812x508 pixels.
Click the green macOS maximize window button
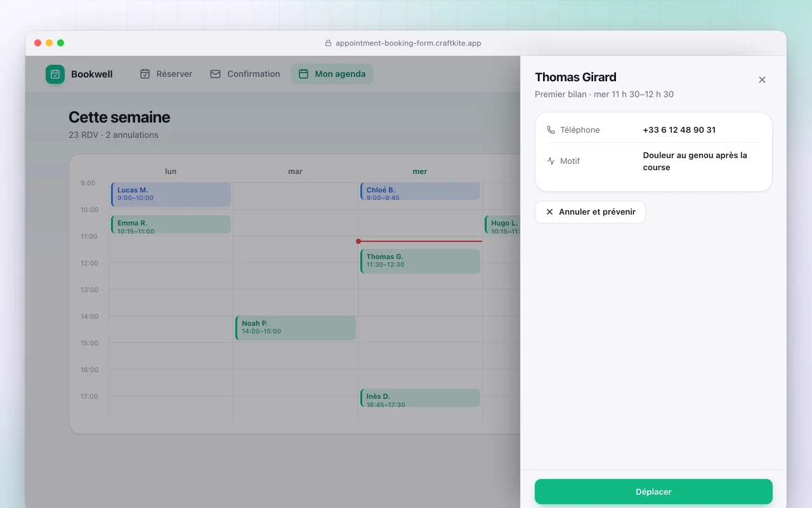coord(60,43)
